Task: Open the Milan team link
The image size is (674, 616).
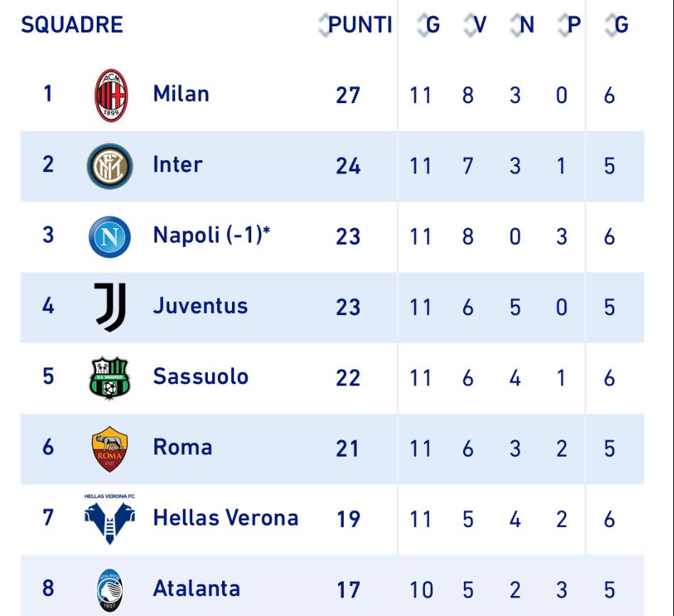Action: point(181,94)
